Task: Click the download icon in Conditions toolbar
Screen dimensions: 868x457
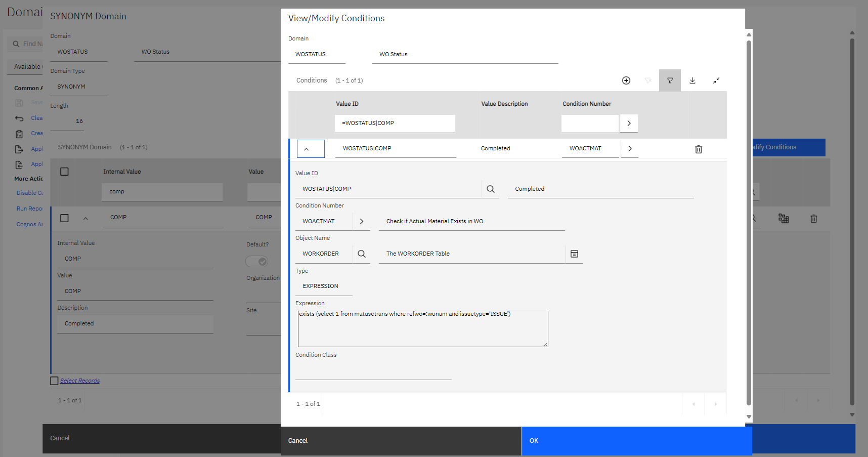Action: click(x=692, y=80)
